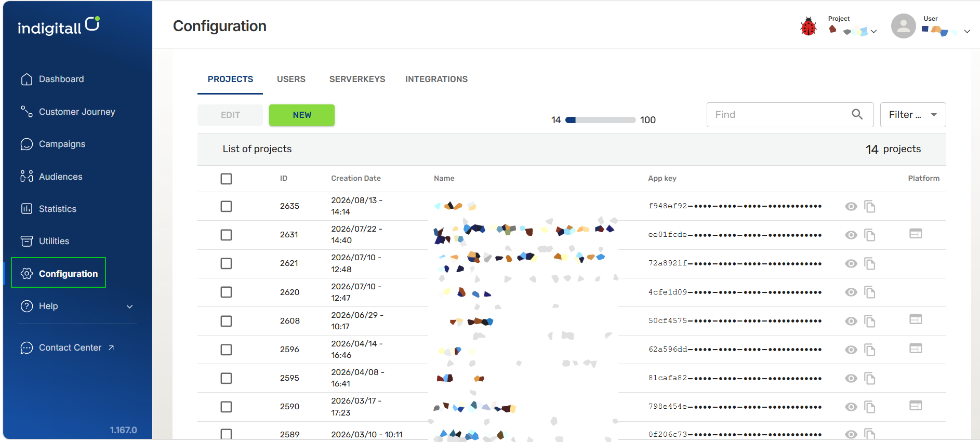Click the App key column header

[x=662, y=178]
